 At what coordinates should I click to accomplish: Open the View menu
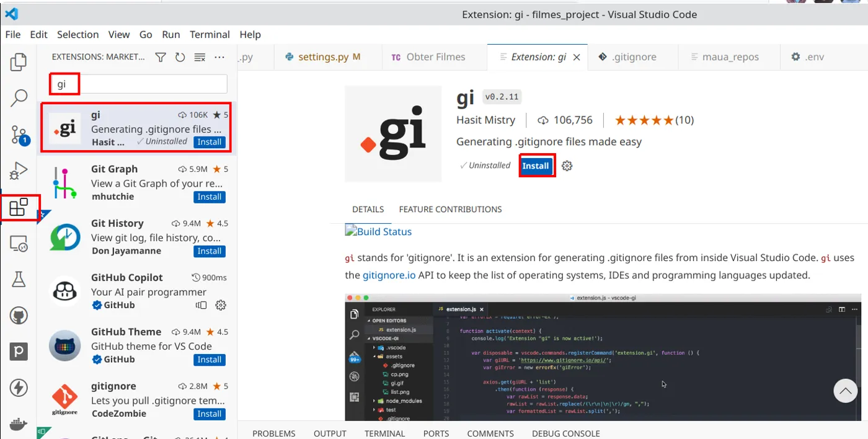coord(119,35)
